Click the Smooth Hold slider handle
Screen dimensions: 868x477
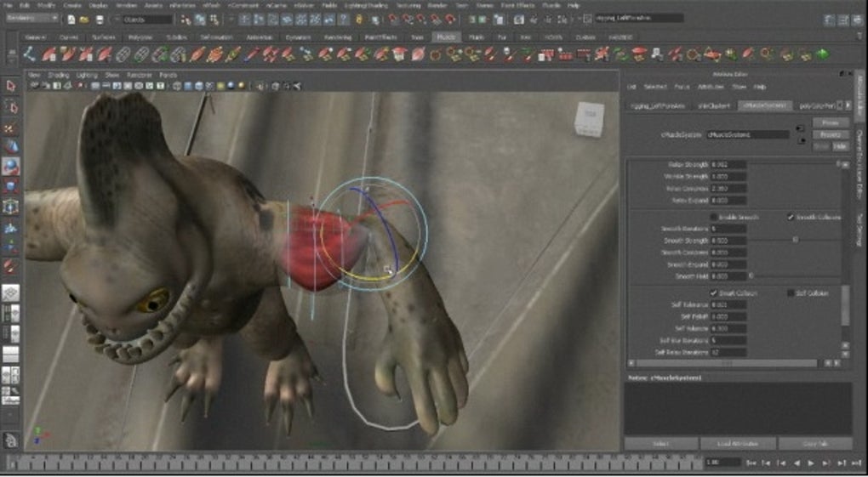click(x=751, y=275)
